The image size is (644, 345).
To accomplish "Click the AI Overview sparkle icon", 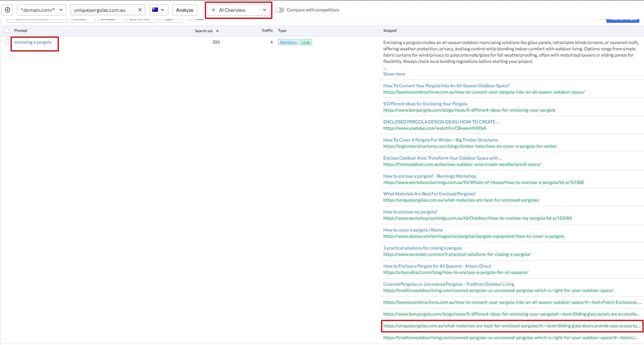I will [x=213, y=10].
